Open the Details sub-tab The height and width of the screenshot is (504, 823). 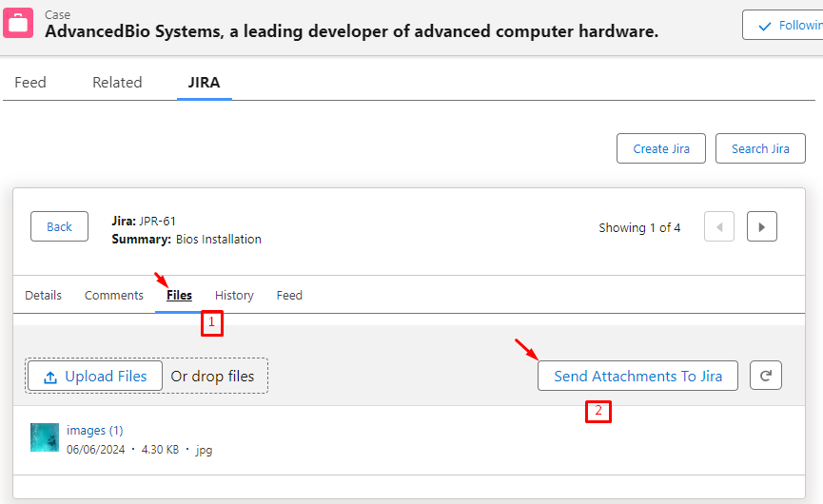(43, 295)
